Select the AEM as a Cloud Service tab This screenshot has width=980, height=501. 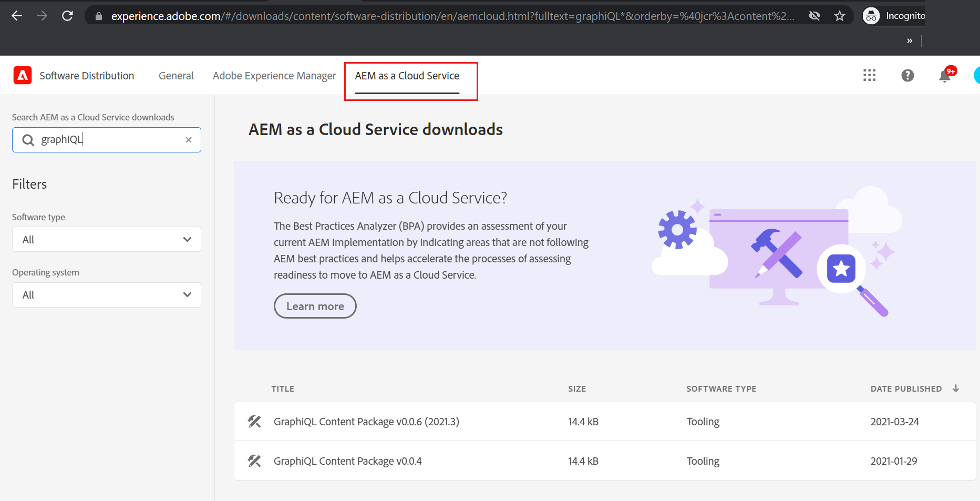tap(407, 76)
